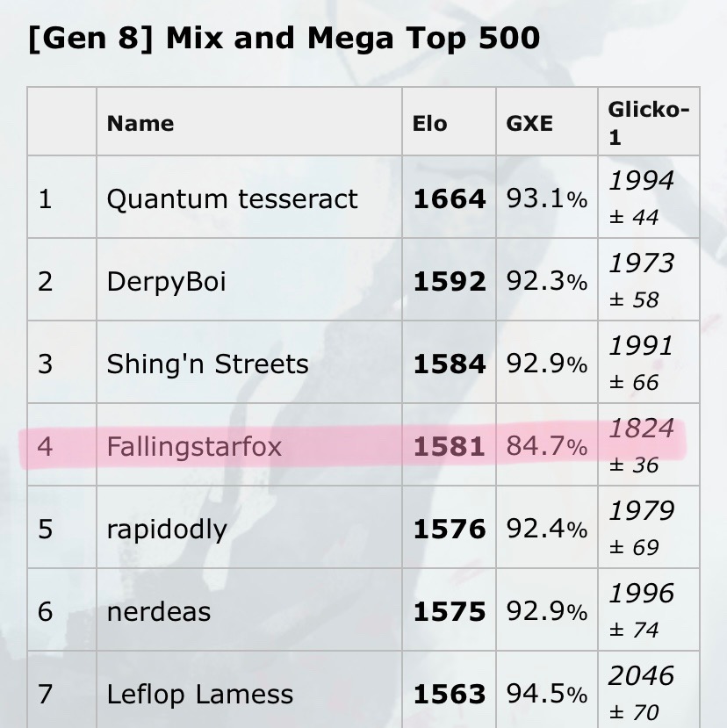This screenshot has width=727, height=728.
Task: Select the highlighted Fallingstarfox name
Action: click(x=194, y=447)
